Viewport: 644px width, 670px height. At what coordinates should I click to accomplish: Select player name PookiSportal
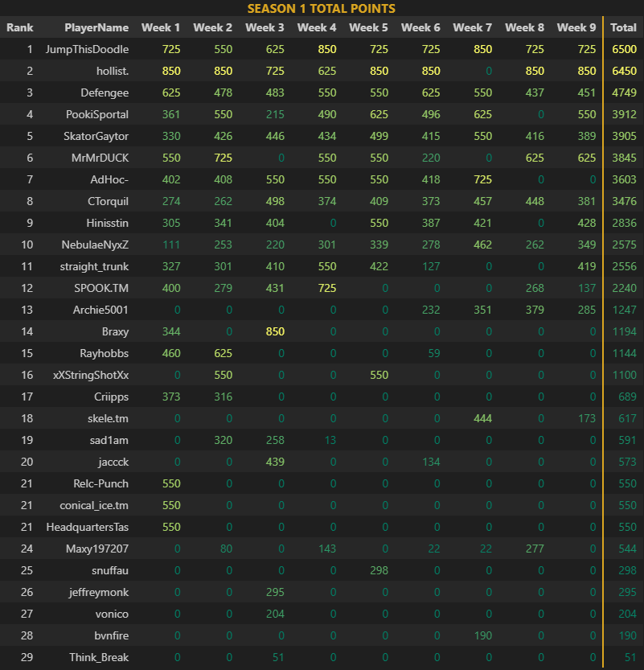97,114
